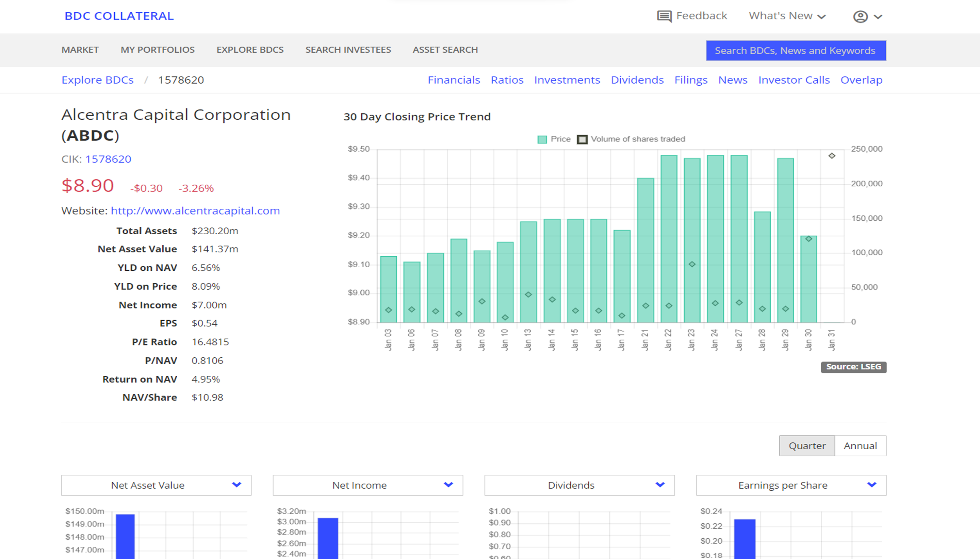
Task: Open the Investor Calls tab
Action: click(x=794, y=80)
